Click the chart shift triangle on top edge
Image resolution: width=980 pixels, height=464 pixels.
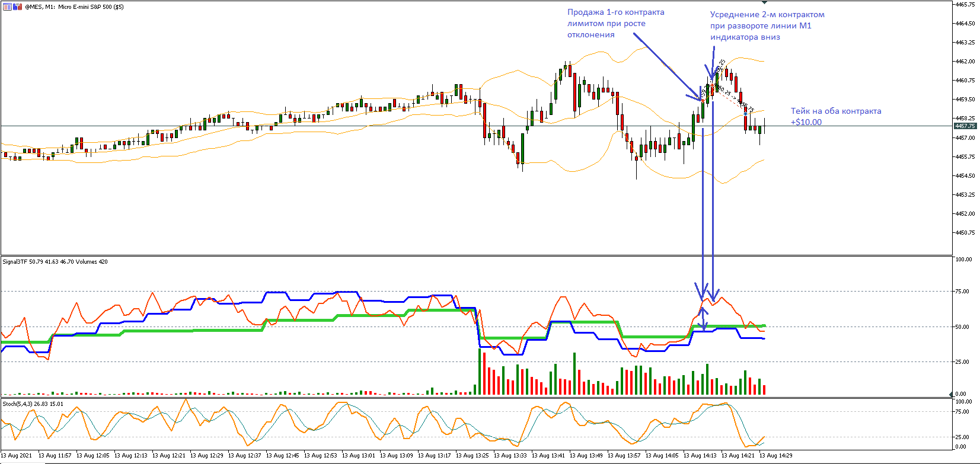[x=764, y=3]
